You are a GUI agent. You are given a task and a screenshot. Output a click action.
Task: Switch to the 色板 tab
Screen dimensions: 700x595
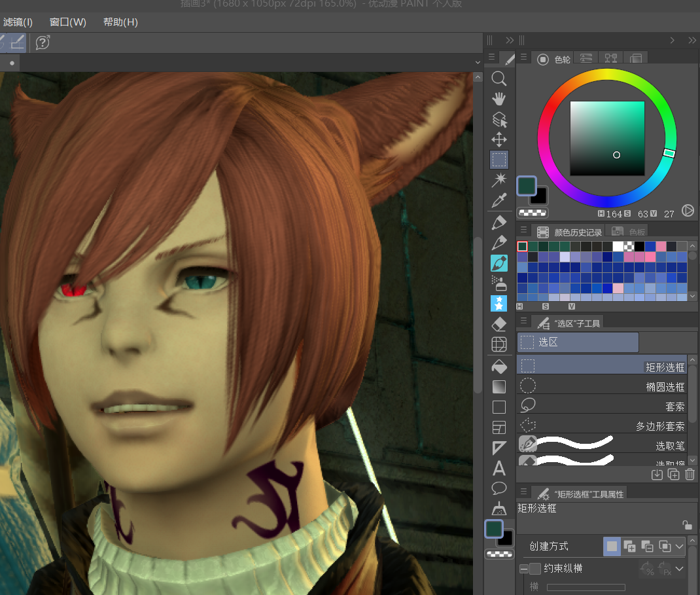click(x=628, y=232)
